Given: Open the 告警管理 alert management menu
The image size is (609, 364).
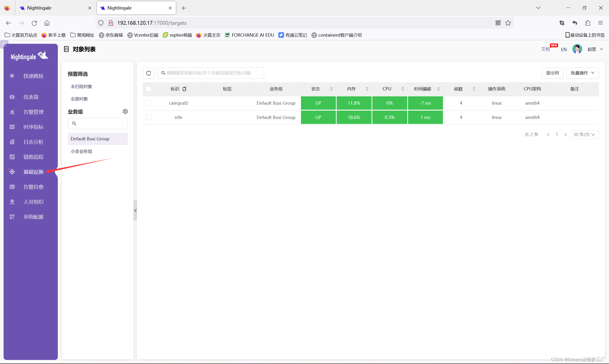Looking at the screenshot, I should (x=33, y=112).
